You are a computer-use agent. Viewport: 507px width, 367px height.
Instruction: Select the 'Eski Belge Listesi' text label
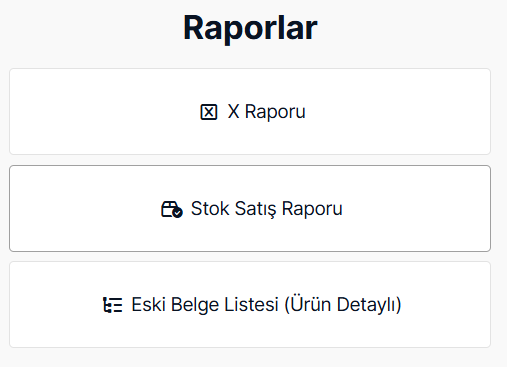(205, 304)
